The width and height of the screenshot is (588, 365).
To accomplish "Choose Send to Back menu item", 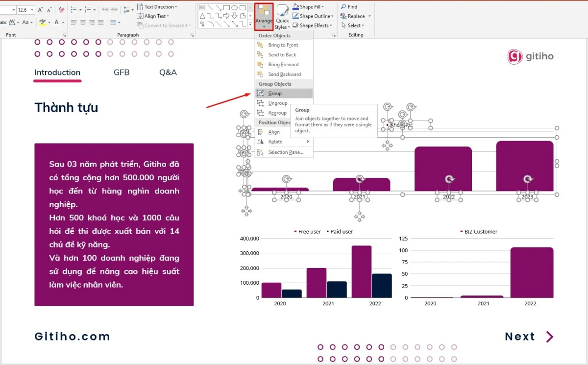I will 284,55.
